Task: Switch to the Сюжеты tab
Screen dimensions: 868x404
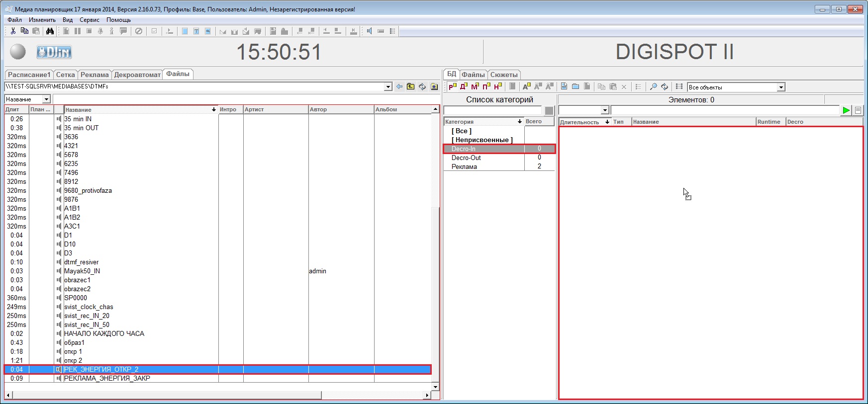Action: tap(504, 75)
